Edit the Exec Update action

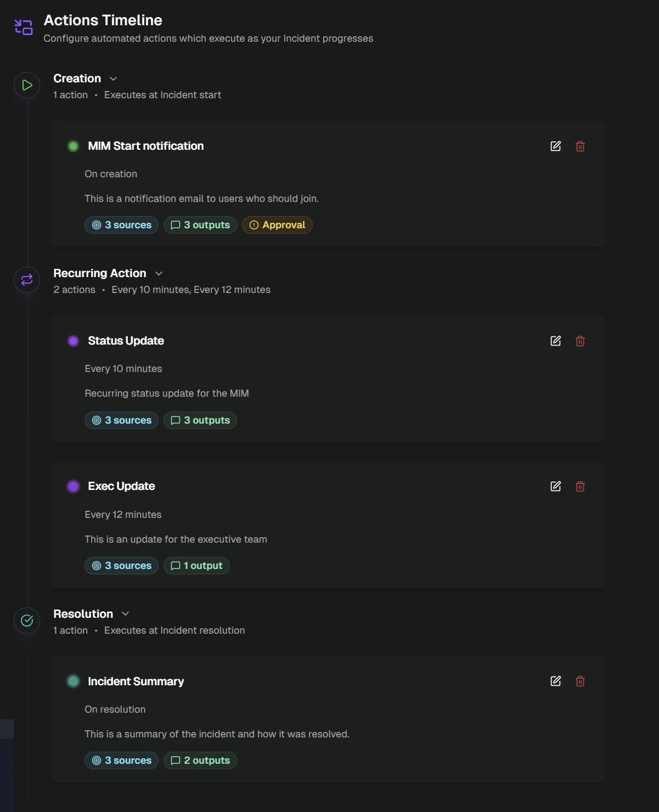coord(555,486)
